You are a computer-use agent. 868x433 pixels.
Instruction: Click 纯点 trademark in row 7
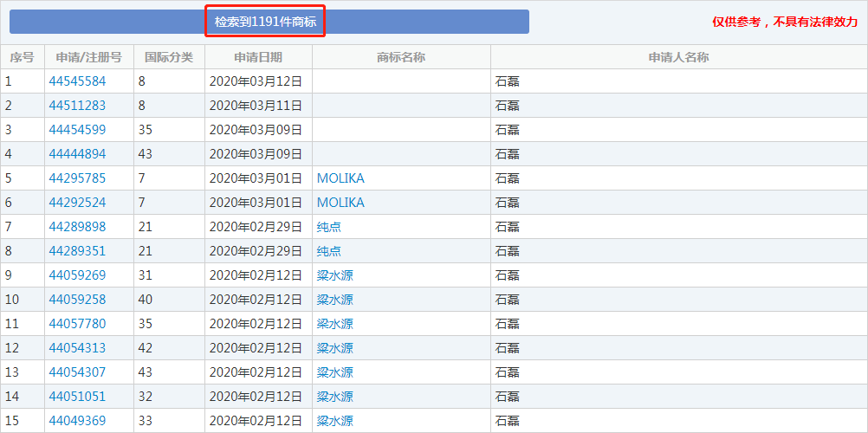[x=329, y=227]
